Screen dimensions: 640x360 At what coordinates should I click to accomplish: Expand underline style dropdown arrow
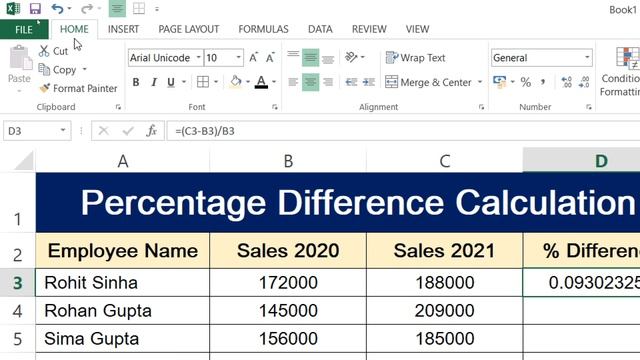click(184, 82)
